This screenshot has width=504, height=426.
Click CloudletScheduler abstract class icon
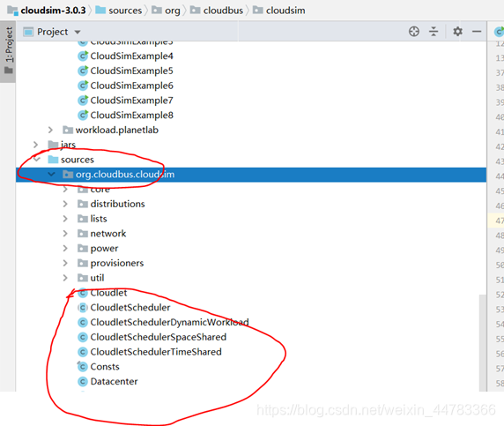83,308
